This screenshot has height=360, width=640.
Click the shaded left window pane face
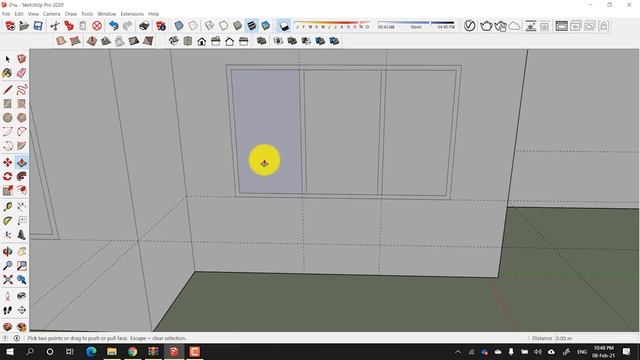[267, 131]
